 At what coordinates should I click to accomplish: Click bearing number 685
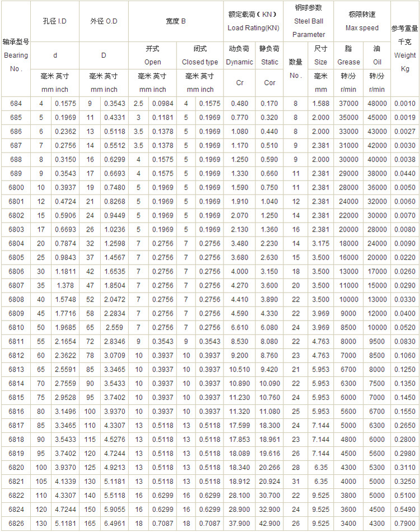16,117
